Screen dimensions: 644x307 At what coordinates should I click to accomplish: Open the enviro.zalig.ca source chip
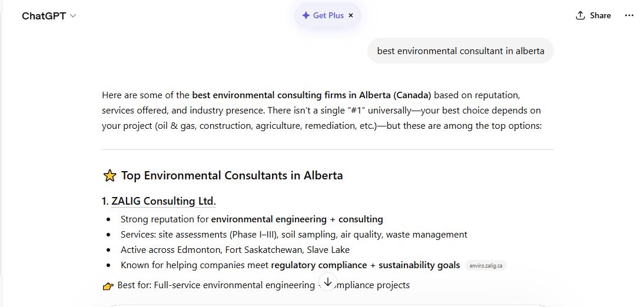[486, 266]
